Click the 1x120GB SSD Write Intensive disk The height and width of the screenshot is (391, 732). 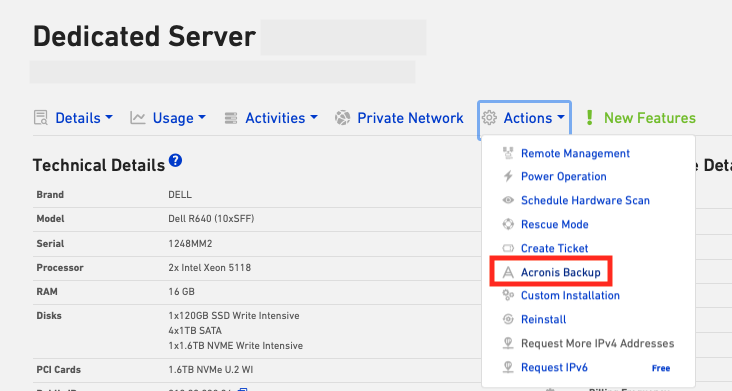(234, 316)
